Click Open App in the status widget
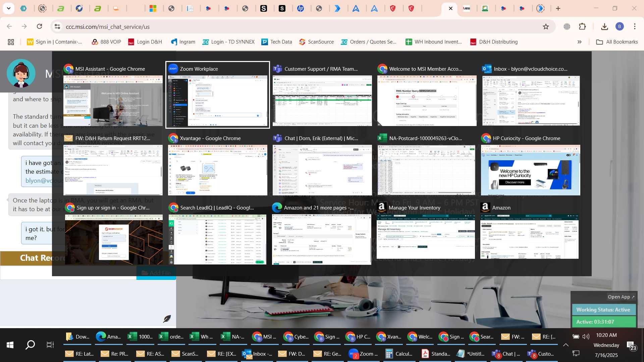The image size is (644, 362). coord(621,297)
